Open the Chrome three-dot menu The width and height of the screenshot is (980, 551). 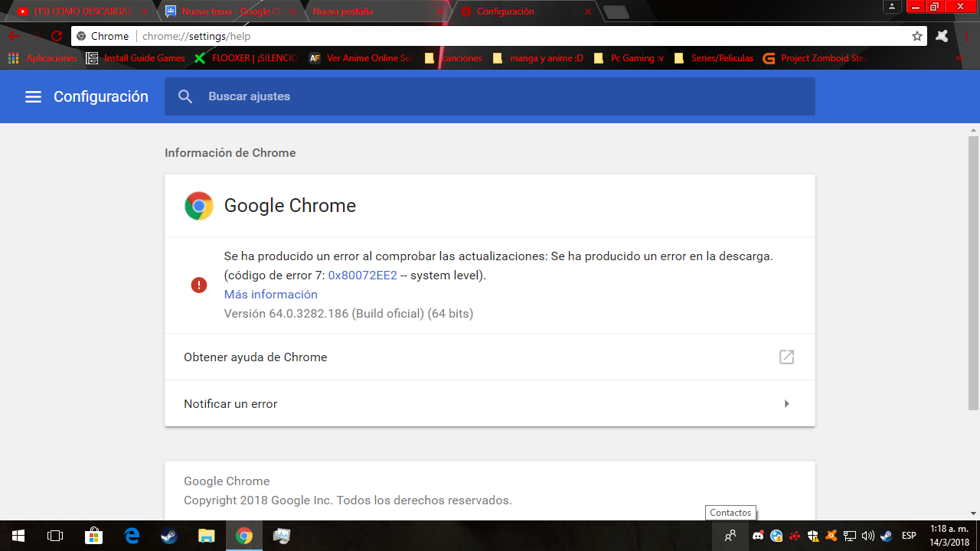pos(966,36)
